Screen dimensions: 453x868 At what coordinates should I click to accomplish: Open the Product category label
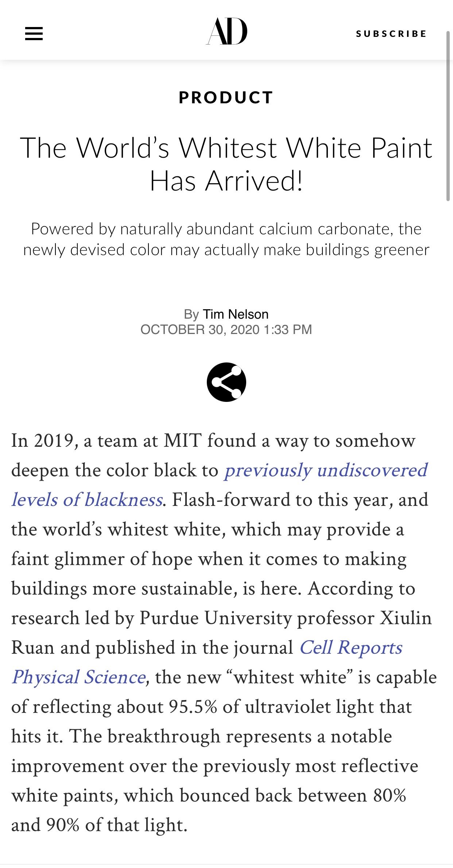coord(226,97)
